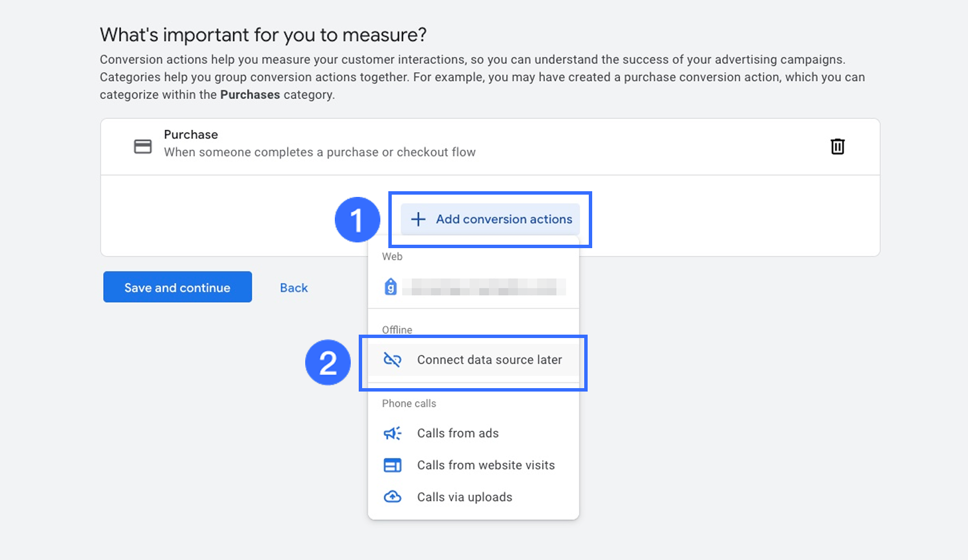Click the Calls from website visits icon

392,465
